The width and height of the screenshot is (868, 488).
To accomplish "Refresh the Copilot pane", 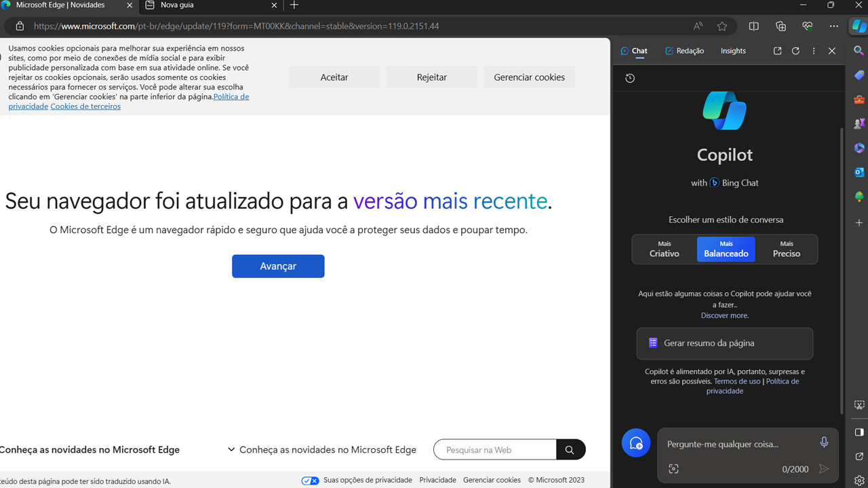I will click(795, 51).
